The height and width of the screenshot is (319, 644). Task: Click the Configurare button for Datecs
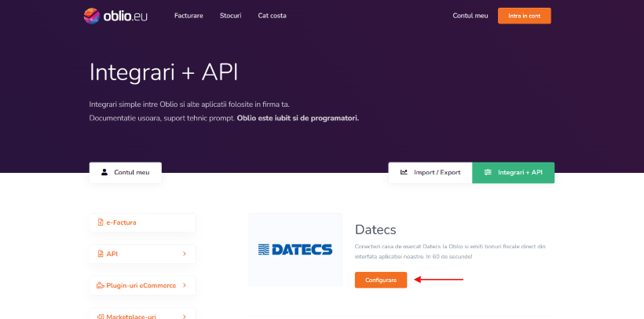(381, 280)
